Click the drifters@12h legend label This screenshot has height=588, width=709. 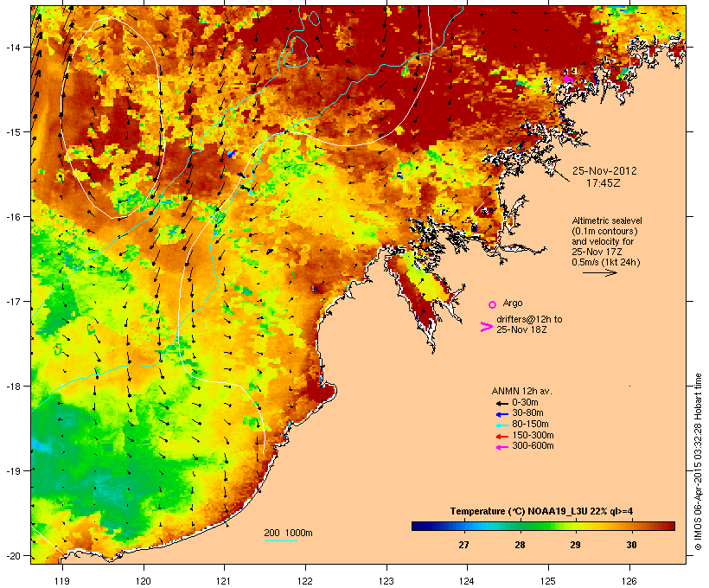click(x=529, y=324)
